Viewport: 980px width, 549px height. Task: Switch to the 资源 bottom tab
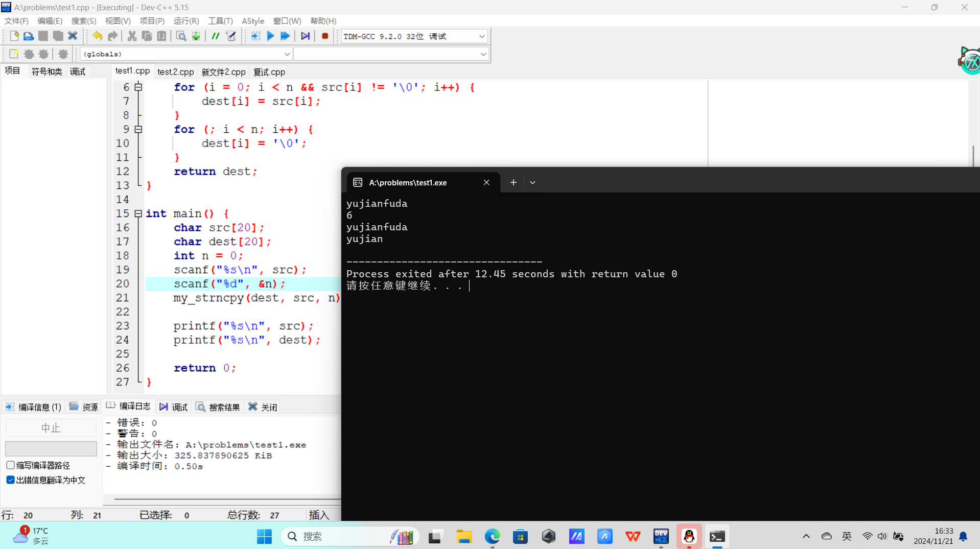coord(84,407)
